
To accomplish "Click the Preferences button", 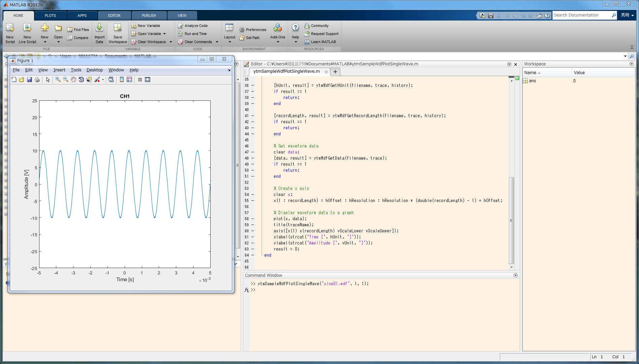I will (253, 30).
